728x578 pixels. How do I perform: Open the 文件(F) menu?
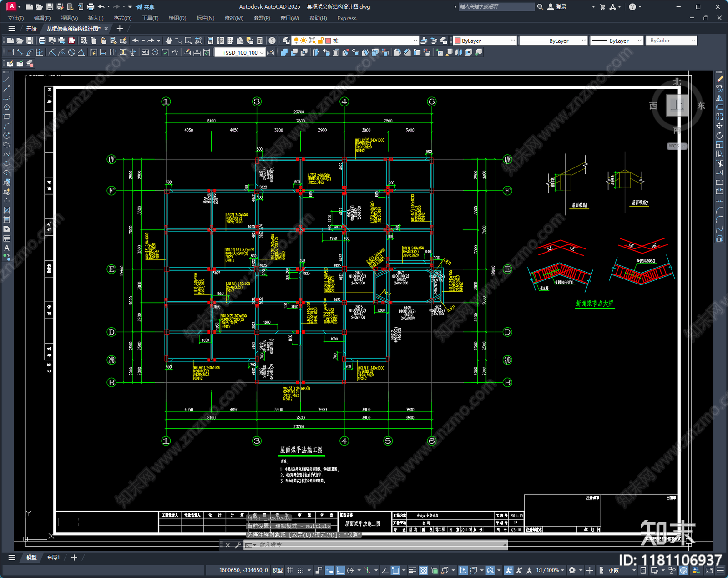coord(15,18)
